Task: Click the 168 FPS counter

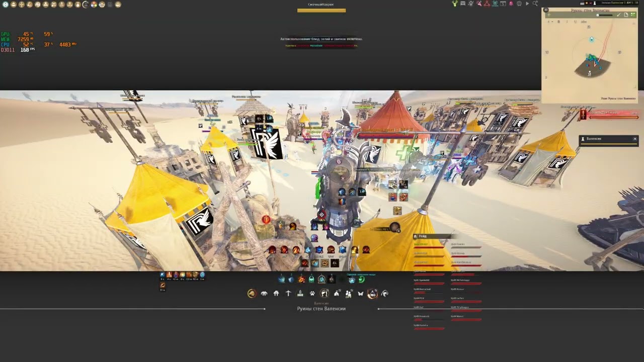Action: click(27, 50)
